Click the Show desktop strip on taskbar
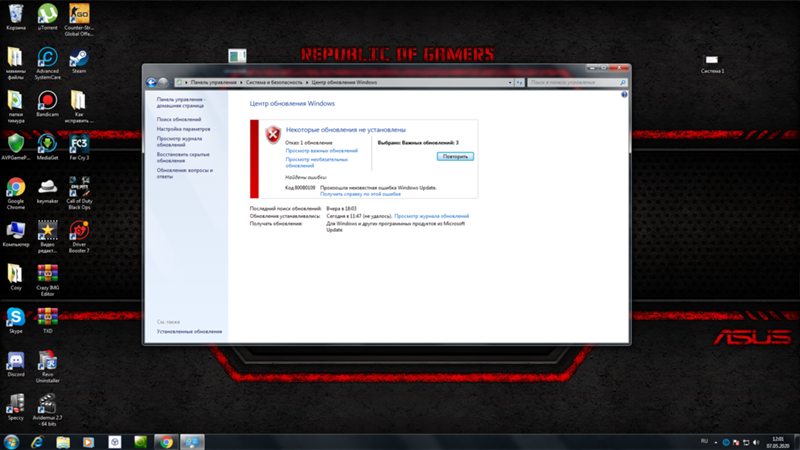Viewport: 800px width, 450px height. pos(796,442)
